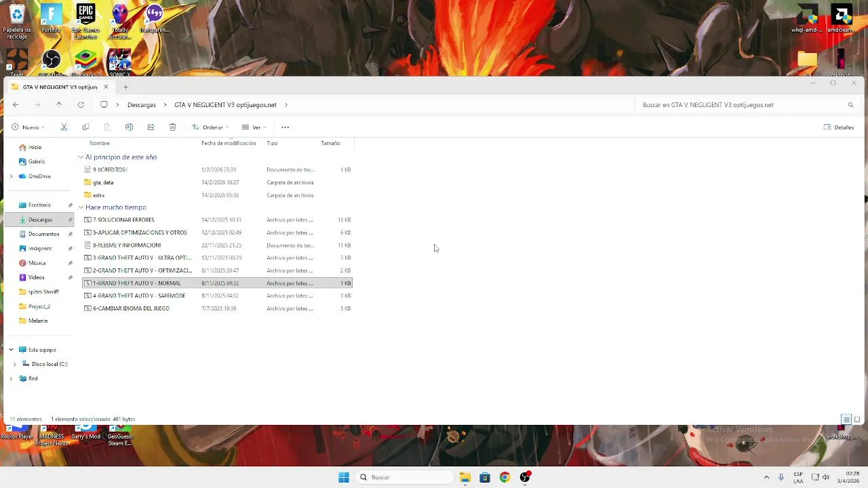Select the gta_data folder

click(x=217, y=182)
